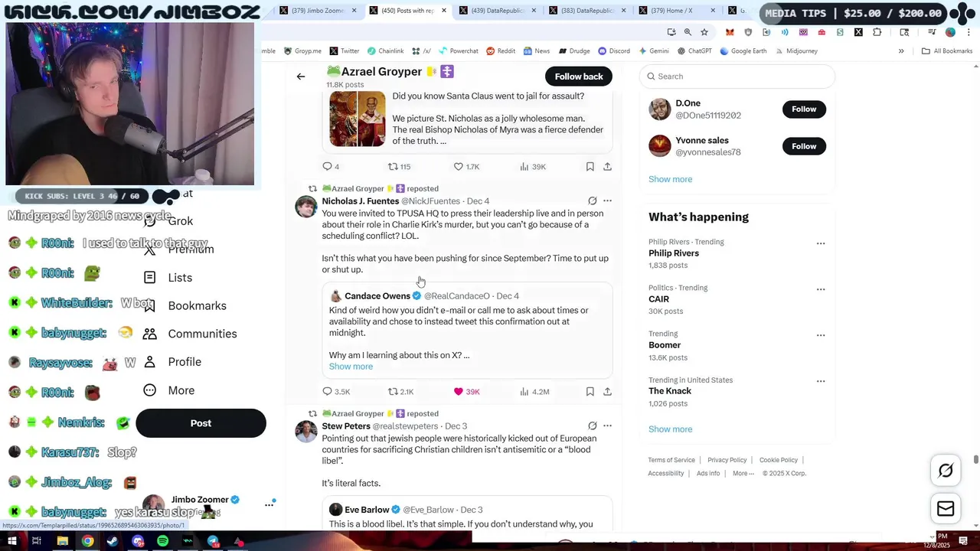Screen dimensions: 980x551
Task: Expand the bookmarks bar overflow chevron
Action: 901,51
